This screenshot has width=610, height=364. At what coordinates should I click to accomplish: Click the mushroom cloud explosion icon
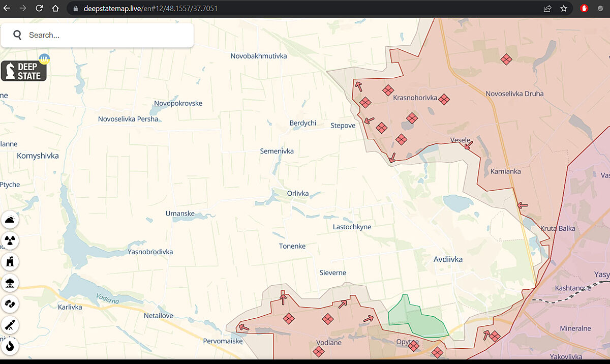[x=10, y=282]
